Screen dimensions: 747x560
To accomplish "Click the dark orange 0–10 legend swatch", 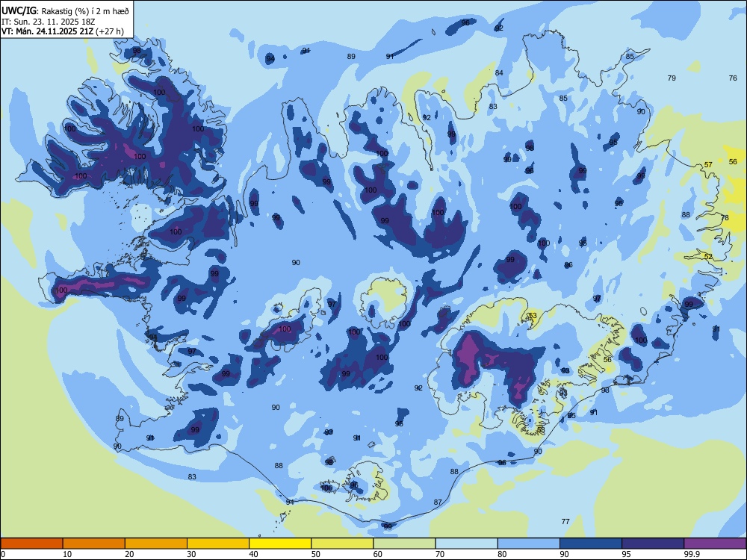I will (x=31, y=544).
